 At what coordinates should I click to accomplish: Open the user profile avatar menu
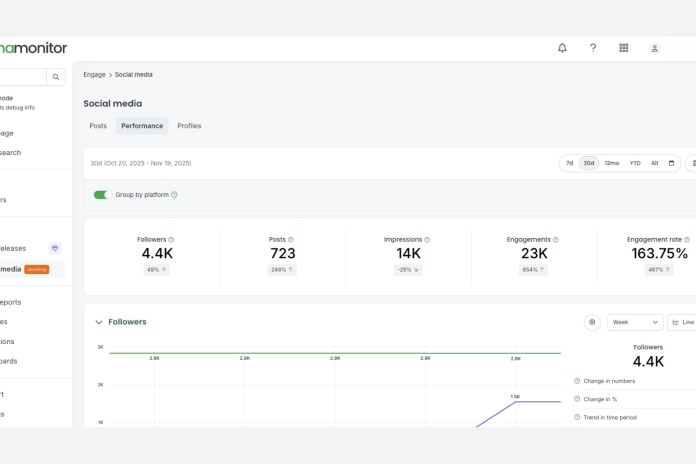(x=654, y=48)
